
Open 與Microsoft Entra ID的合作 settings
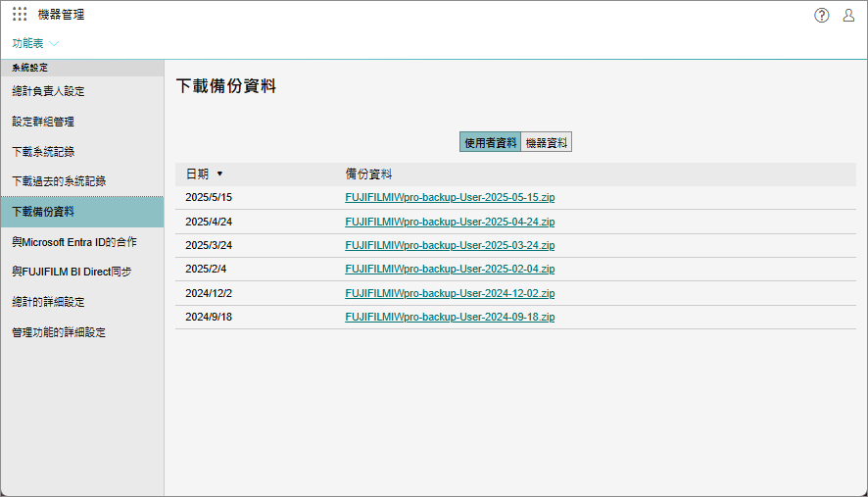(74, 241)
